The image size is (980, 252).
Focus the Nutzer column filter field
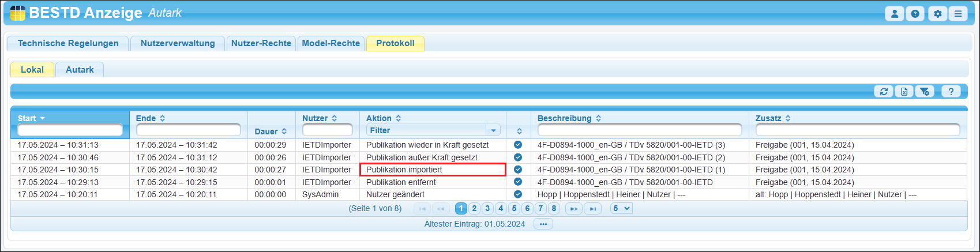click(327, 130)
